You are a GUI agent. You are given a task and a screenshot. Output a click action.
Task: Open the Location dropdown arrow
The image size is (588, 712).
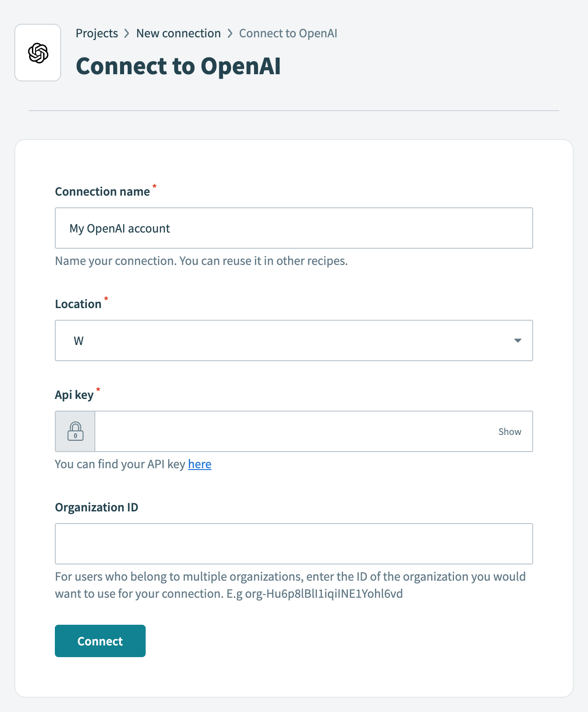[517, 340]
